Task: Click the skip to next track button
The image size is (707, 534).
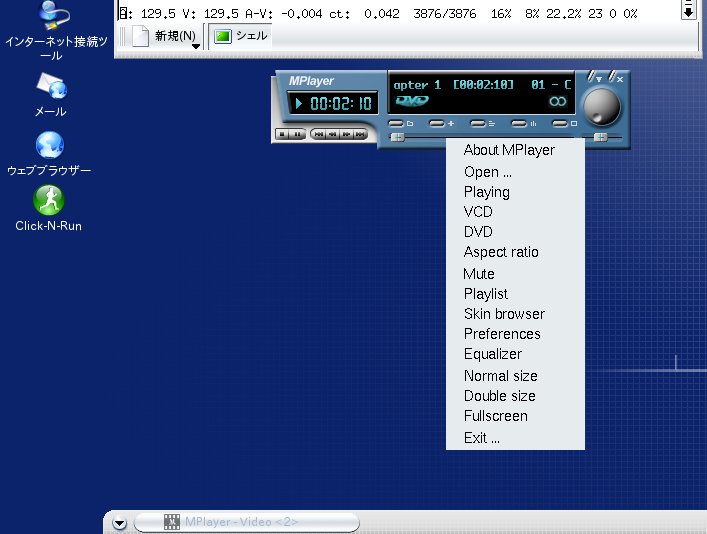Action: click(358, 133)
